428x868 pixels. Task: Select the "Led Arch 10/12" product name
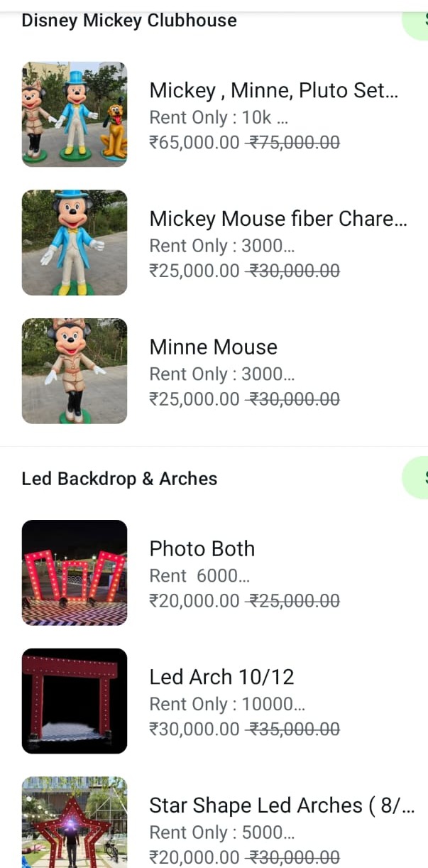221,677
